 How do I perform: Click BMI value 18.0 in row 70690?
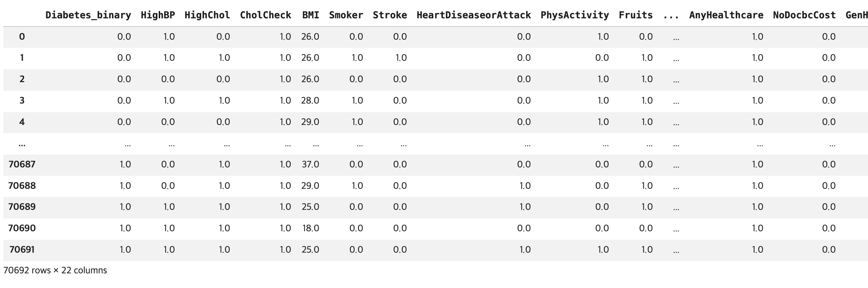tap(310, 228)
